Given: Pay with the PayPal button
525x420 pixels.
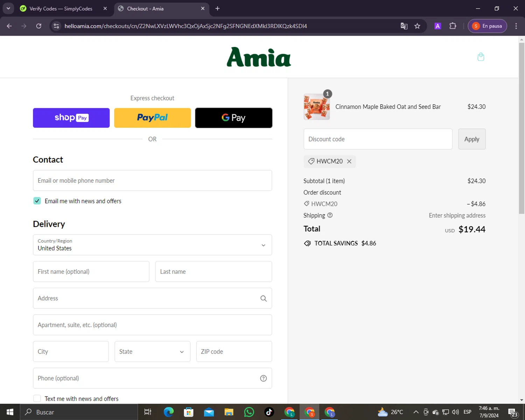Looking at the screenshot, I should pyautogui.click(x=152, y=118).
